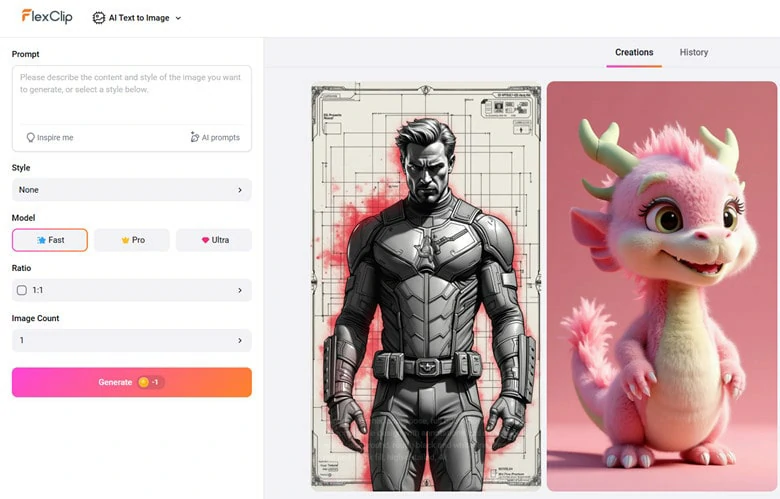Image resolution: width=780 pixels, height=499 pixels.
Task: Click the square ratio icon beside 1:1
Action: click(x=21, y=290)
